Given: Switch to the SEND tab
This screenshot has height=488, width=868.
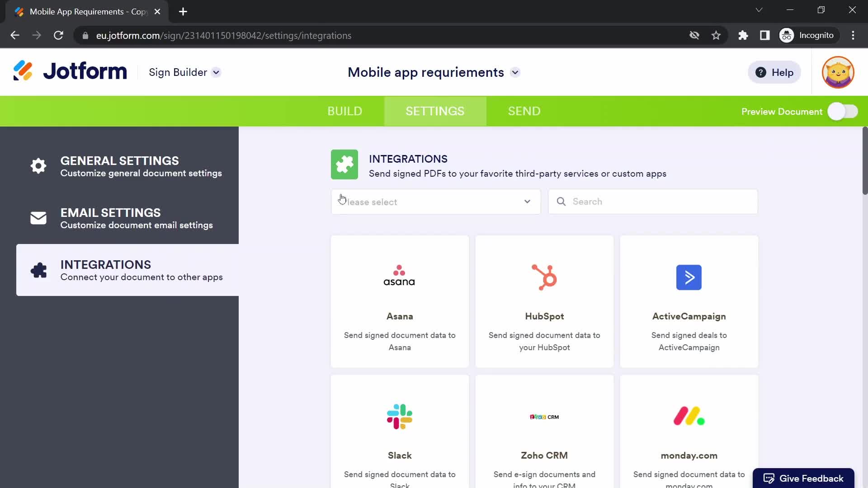Looking at the screenshot, I should [524, 111].
